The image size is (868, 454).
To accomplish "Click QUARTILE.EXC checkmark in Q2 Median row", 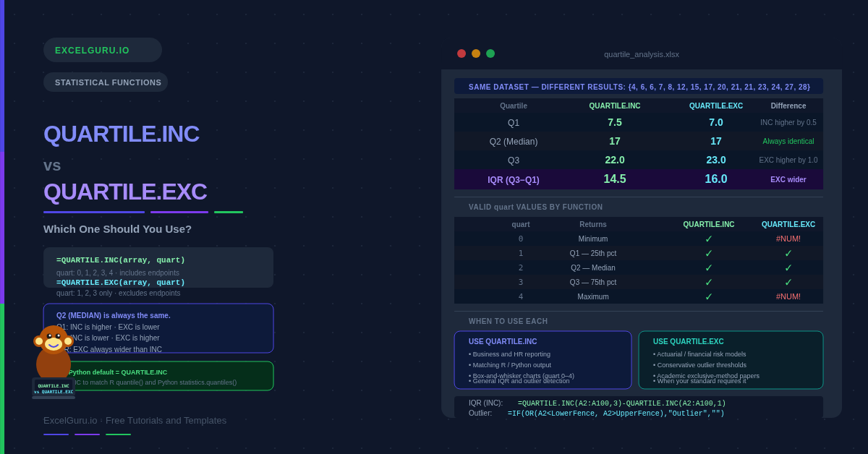I will coord(788,267).
